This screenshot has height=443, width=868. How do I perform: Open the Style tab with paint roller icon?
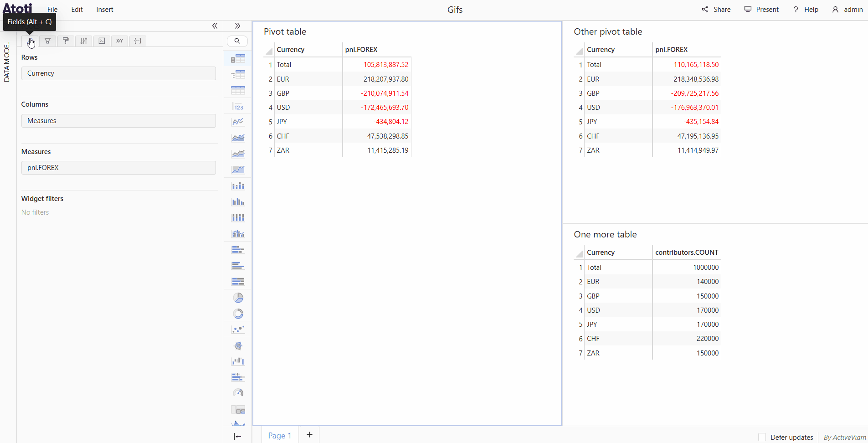[x=66, y=41]
